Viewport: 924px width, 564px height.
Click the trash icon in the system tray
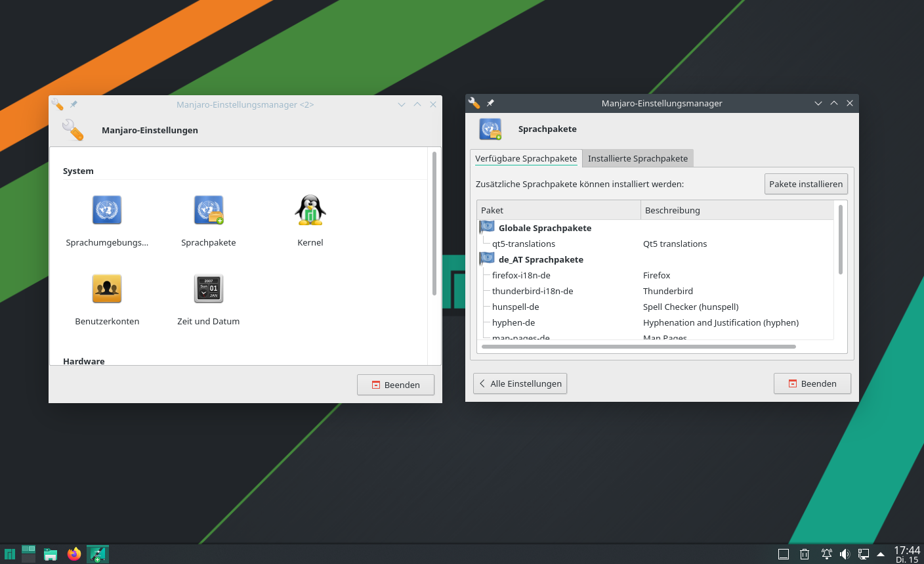pos(804,553)
